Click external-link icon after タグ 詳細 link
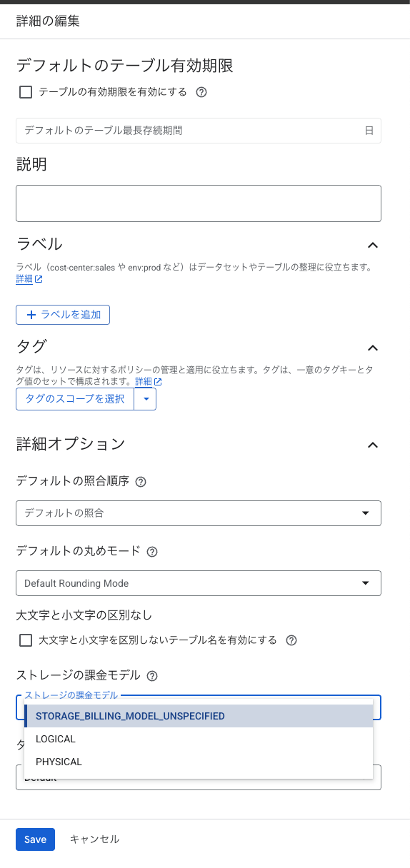This screenshot has width=410, height=868. pyautogui.click(x=158, y=382)
